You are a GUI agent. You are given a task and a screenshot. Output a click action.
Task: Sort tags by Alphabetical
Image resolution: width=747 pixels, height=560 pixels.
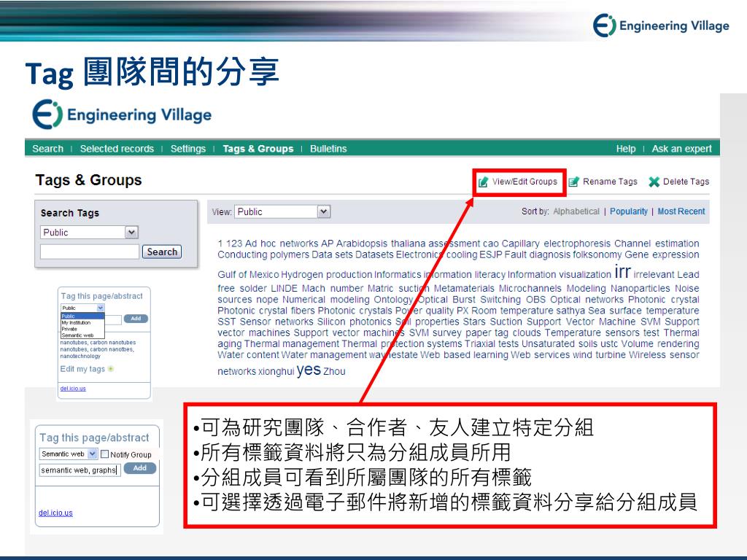pyautogui.click(x=576, y=211)
